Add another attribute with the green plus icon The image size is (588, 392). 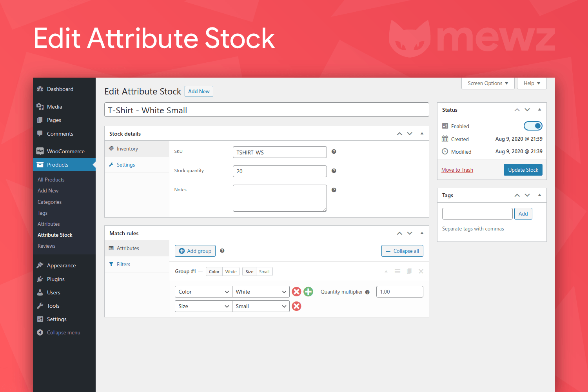point(309,292)
